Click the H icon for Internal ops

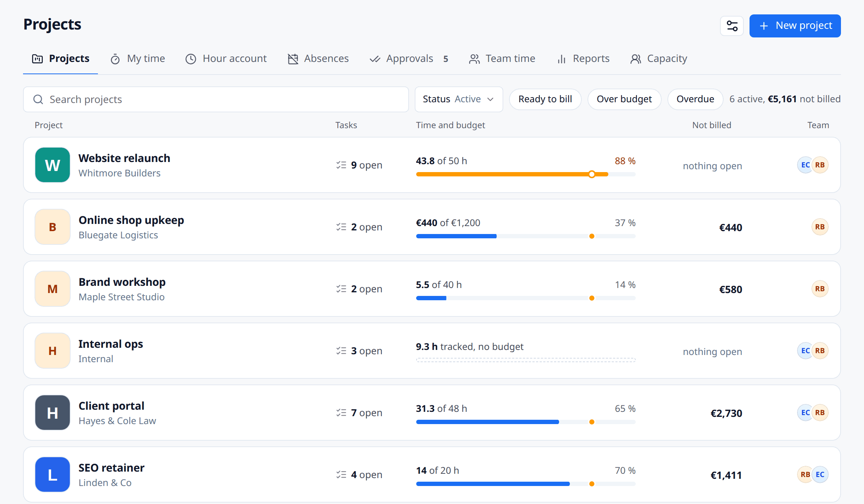coord(53,351)
